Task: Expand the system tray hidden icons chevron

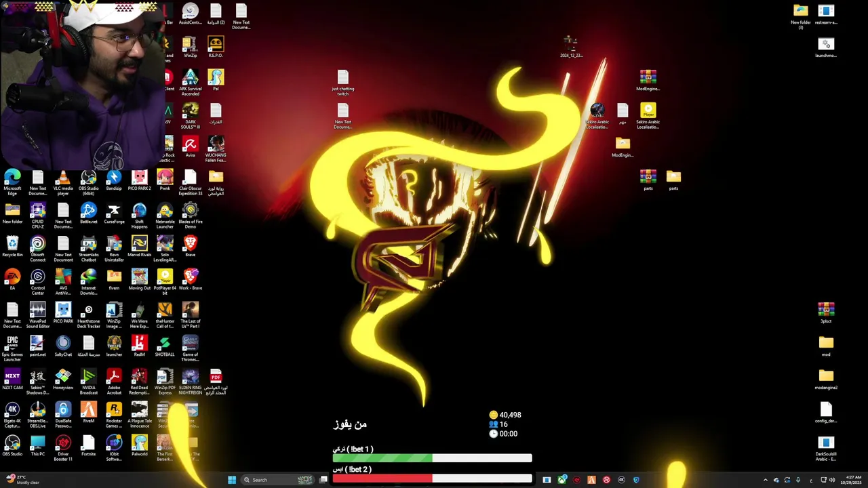Action: coord(766,480)
